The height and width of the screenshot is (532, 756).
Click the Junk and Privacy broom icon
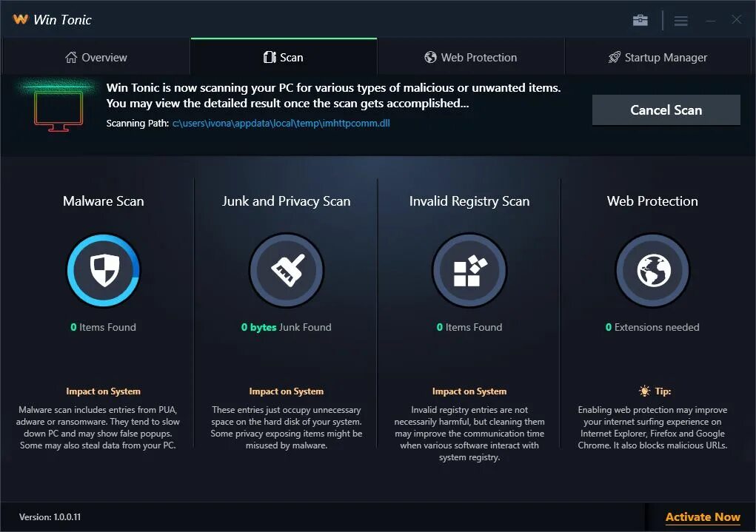tap(287, 270)
